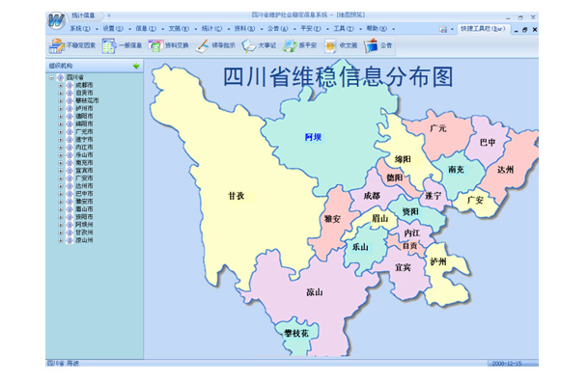Open the 设置 menu
The width and height of the screenshot is (588, 383).
coord(113,29)
